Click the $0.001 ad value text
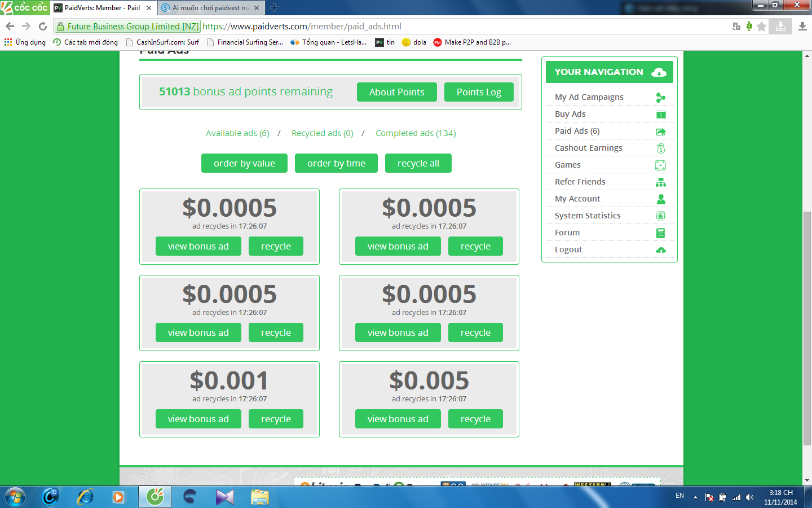812x508 pixels. 229,380
